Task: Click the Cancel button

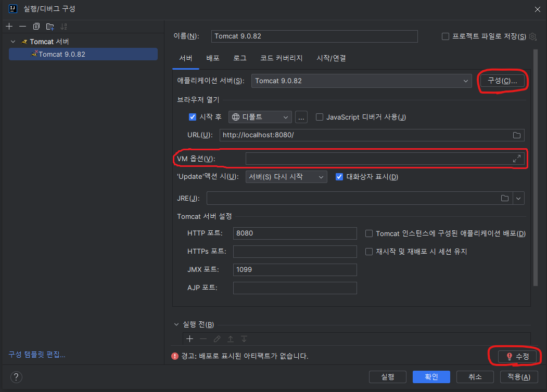Action: (x=475, y=377)
